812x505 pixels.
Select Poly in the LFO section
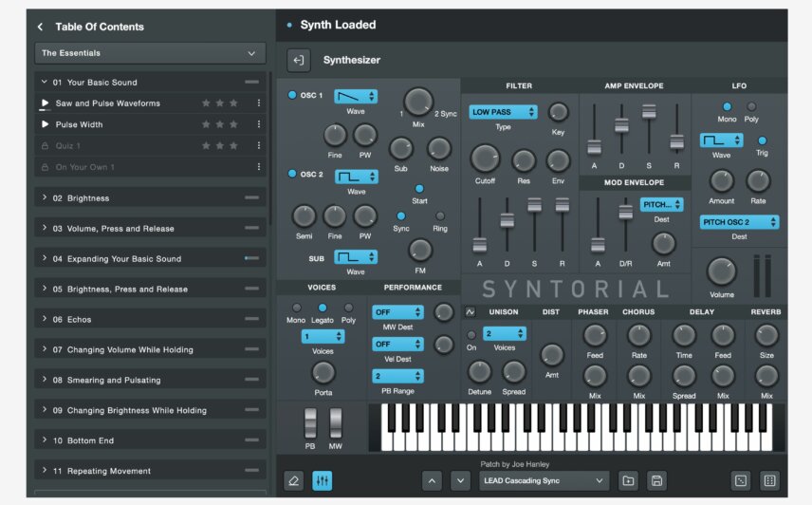coord(751,106)
